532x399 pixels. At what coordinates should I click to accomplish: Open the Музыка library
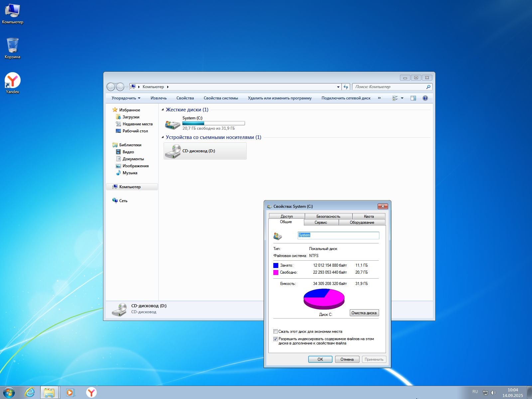(x=126, y=173)
